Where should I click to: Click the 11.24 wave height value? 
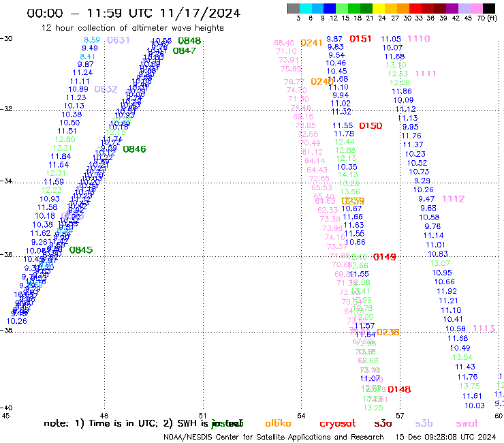click(x=82, y=73)
